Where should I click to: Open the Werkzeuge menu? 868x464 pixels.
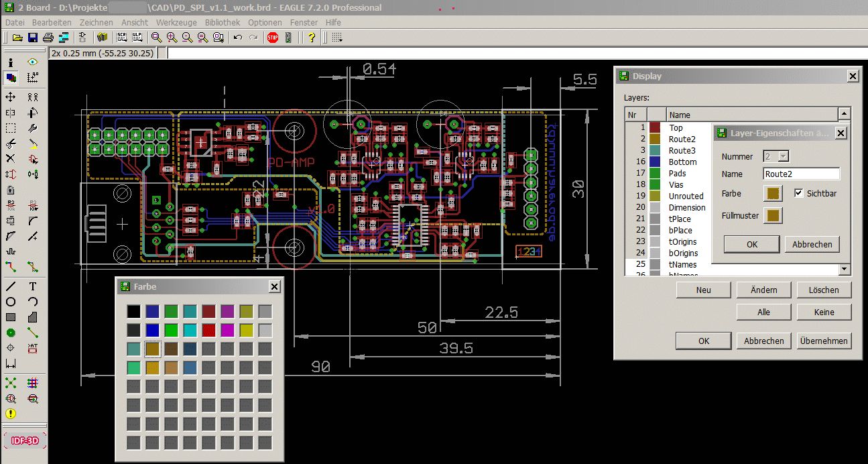176,22
